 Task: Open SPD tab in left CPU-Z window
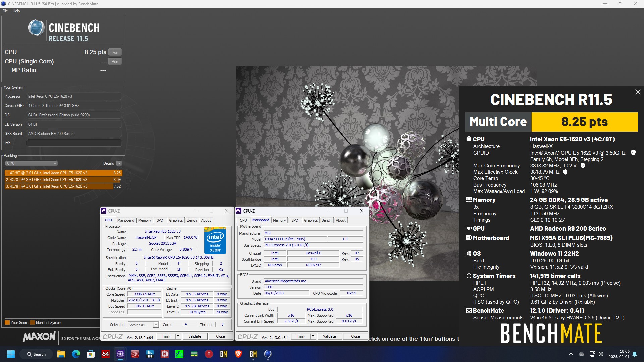(x=160, y=220)
